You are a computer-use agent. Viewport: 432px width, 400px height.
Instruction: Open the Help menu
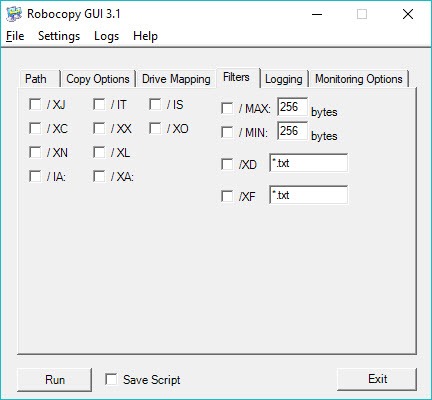145,36
